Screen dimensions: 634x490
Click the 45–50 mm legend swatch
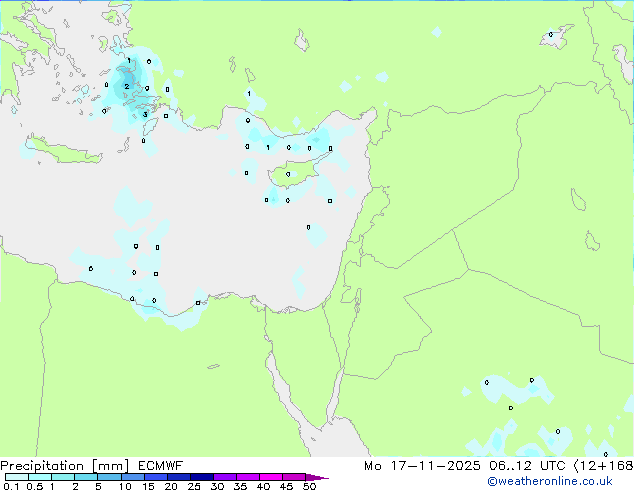294,477
